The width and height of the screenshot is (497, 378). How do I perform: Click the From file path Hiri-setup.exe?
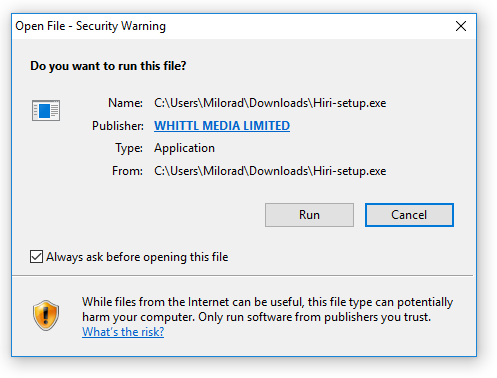(270, 171)
